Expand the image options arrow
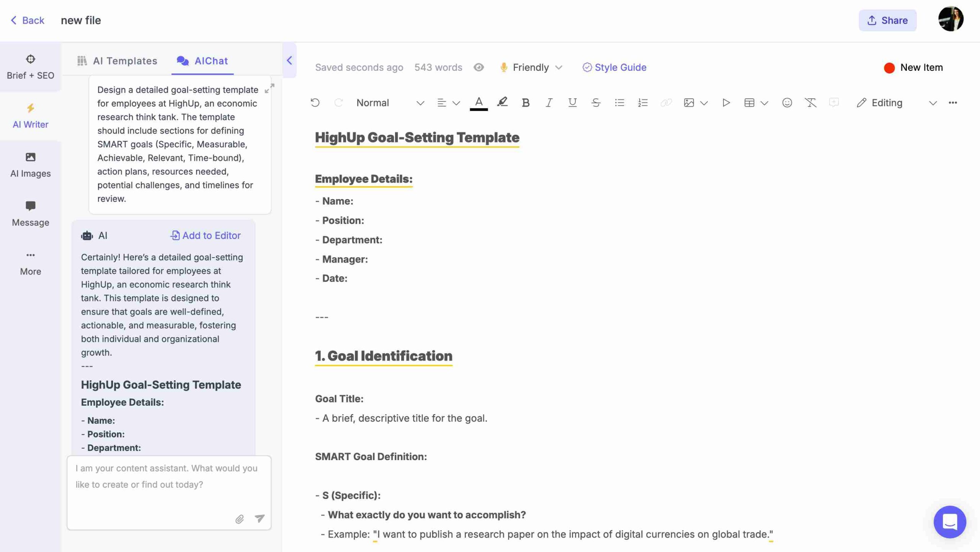 click(x=704, y=103)
